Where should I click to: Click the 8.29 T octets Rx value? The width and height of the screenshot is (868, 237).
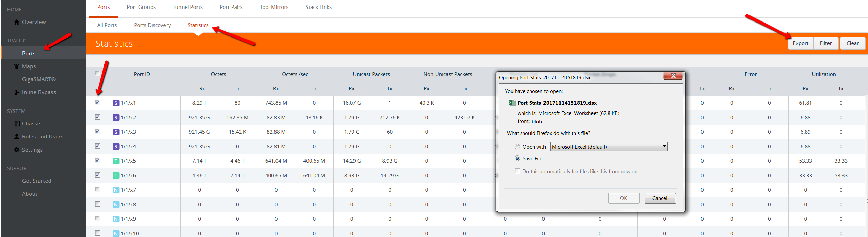click(199, 103)
